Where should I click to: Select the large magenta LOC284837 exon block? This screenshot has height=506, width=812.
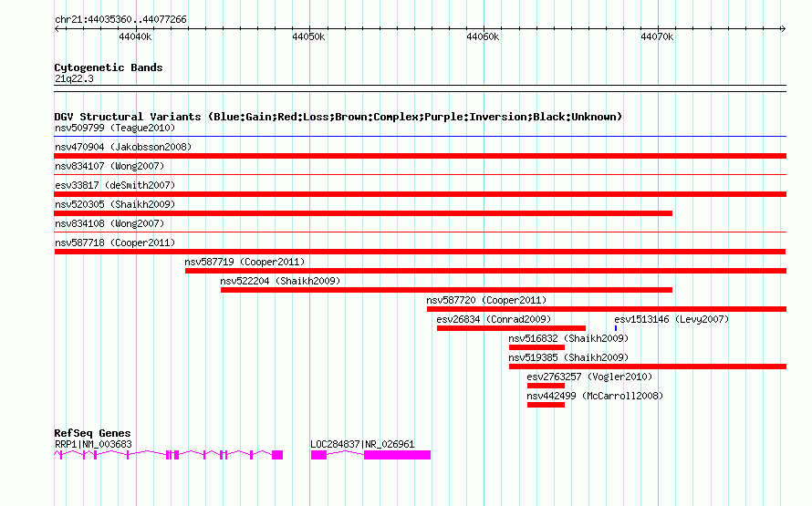click(397, 455)
